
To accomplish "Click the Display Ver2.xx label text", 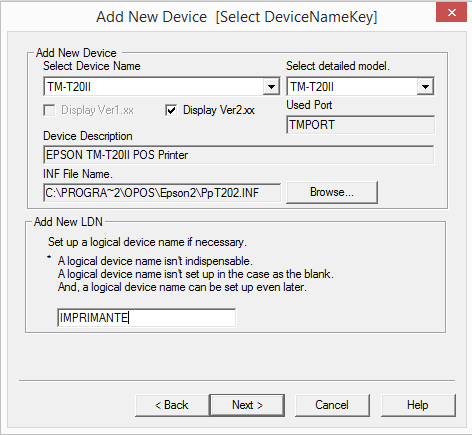I will pos(219,110).
